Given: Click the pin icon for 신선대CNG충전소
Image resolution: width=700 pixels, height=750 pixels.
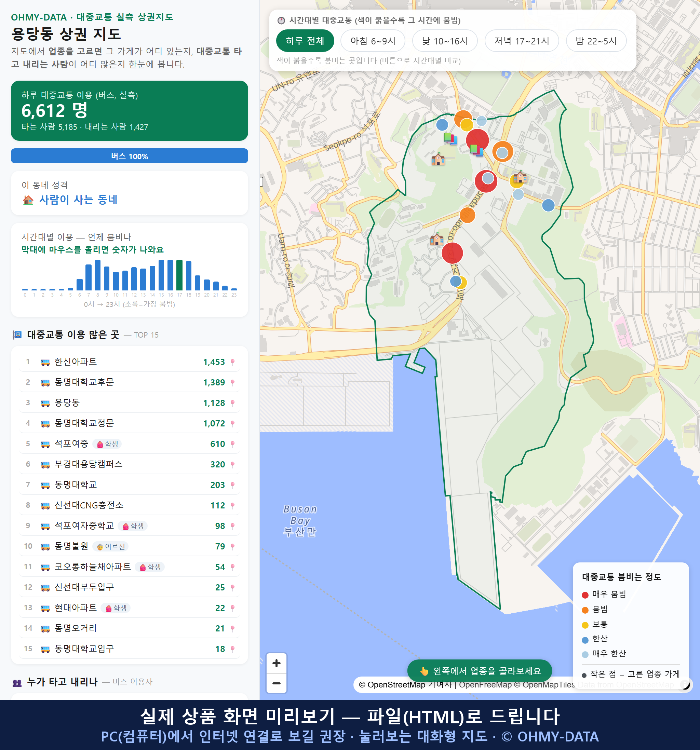Looking at the screenshot, I should coord(232,505).
